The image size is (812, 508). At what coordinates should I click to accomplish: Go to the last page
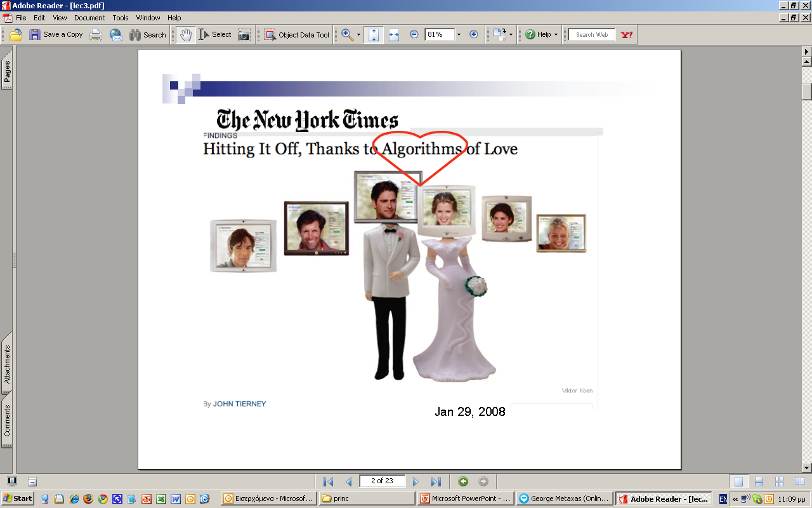pos(436,481)
